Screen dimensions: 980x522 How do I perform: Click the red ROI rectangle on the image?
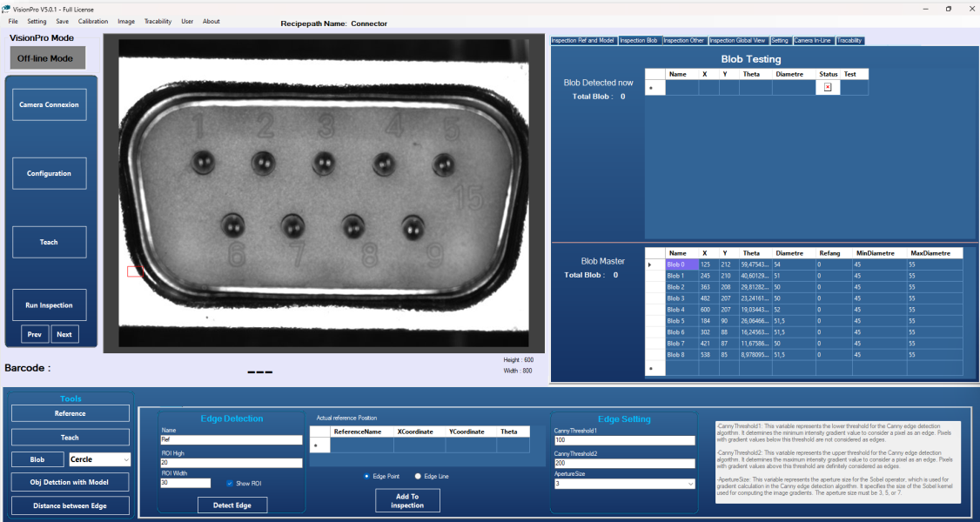[135, 271]
